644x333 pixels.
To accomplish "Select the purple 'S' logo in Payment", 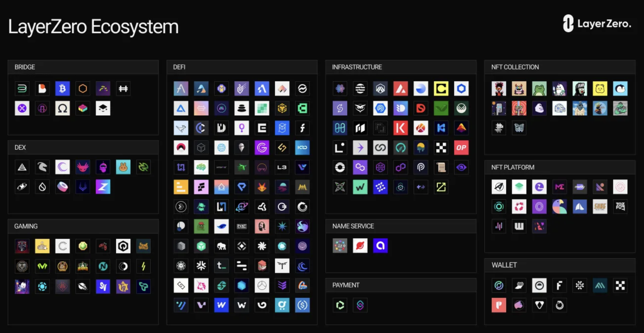I will tap(360, 305).
